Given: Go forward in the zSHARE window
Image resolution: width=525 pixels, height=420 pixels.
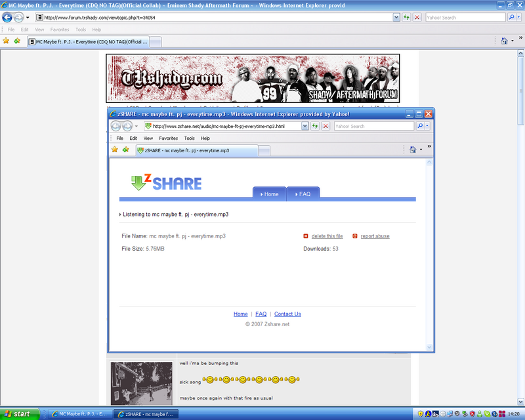Looking at the screenshot, I should [127, 126].
